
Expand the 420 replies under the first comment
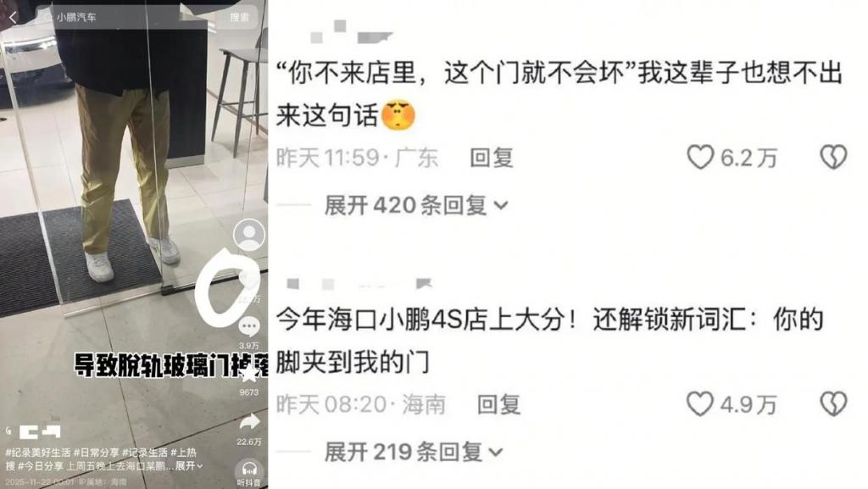coord(415,205)
